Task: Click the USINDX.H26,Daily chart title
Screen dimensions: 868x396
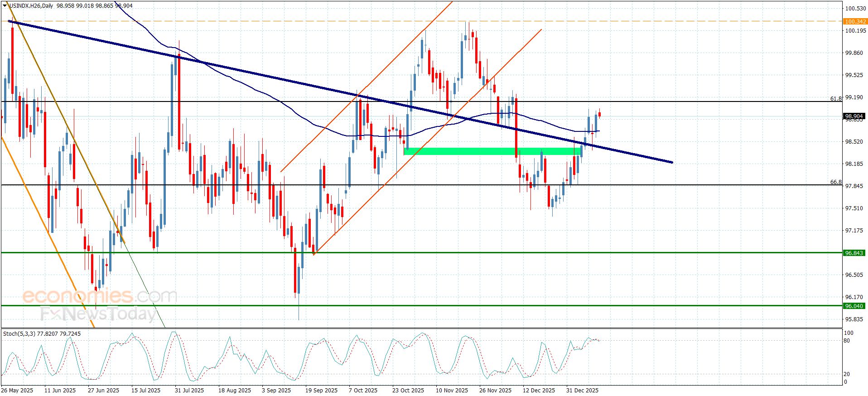Action: coord(31,6)
